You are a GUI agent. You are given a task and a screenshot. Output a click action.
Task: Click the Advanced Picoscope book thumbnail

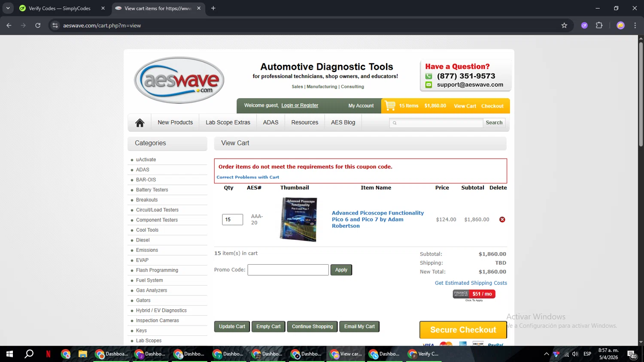pos(298,219)
